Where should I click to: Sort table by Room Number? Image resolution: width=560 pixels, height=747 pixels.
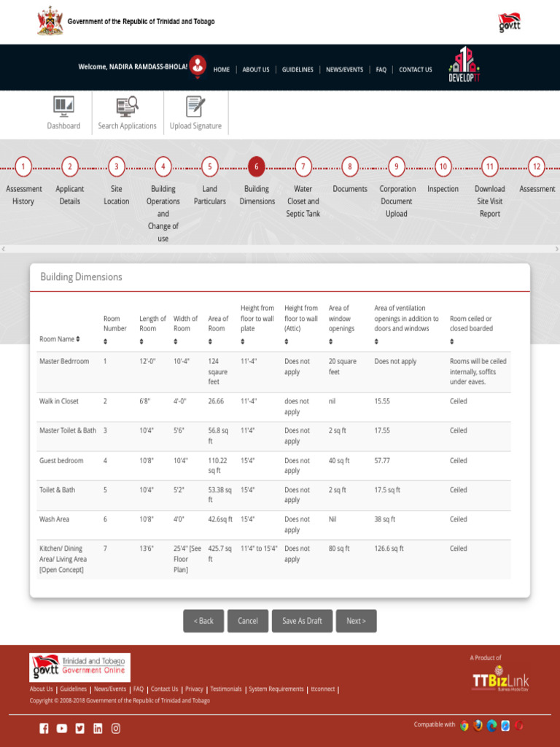(105, 341)
